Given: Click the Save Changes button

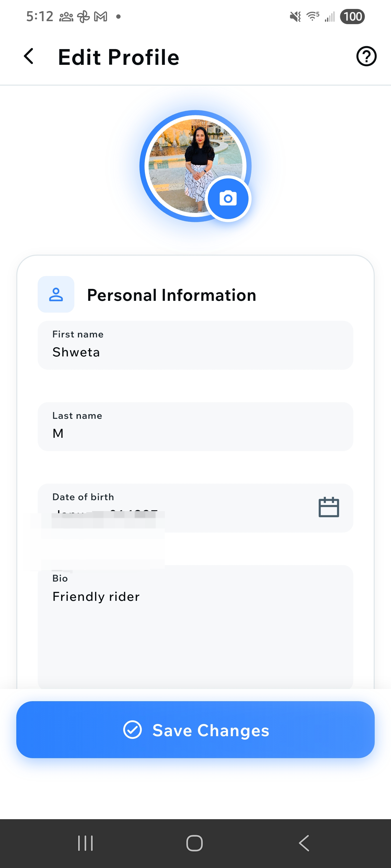Looking at the screenshot, I should (x=195, y=730).
